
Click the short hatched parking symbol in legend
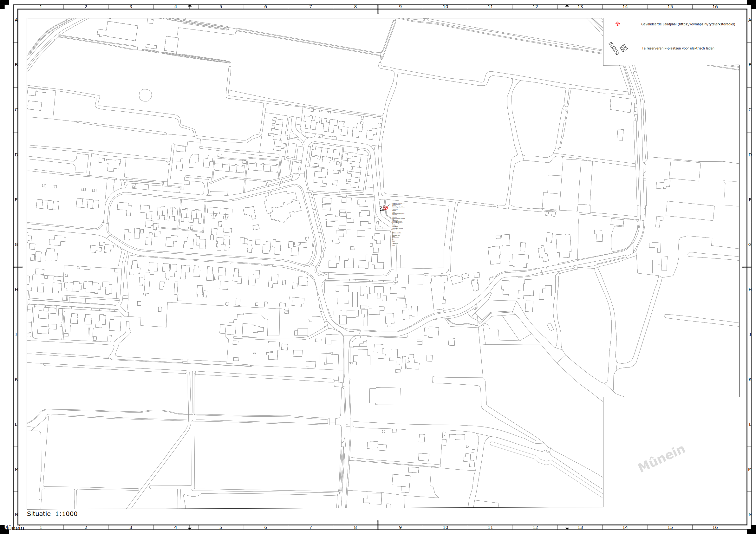pos(624,48)
